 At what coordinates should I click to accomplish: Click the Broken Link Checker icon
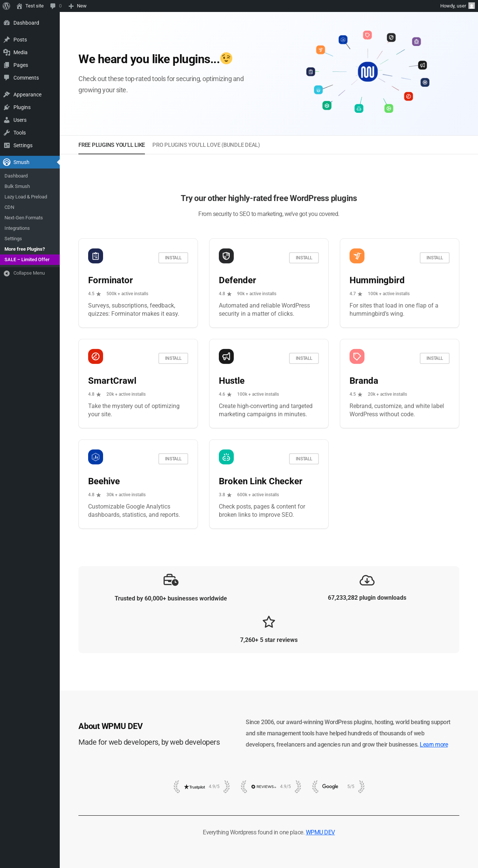pos(226,457)
